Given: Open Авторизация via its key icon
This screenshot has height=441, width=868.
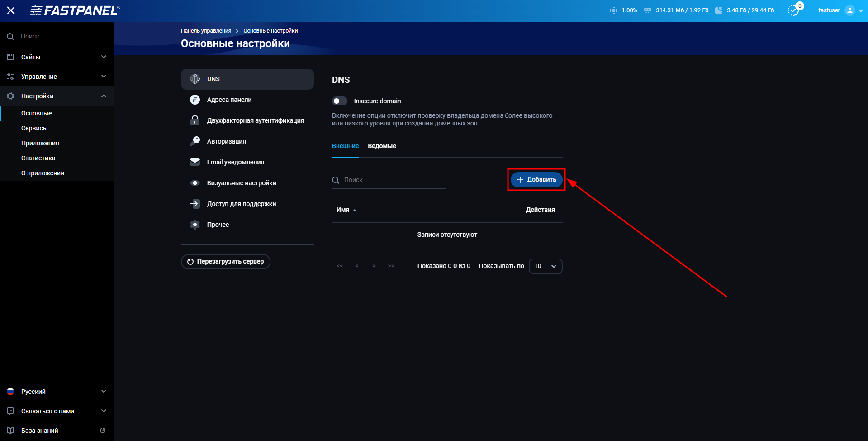Looking at the screenshot, I should coord(195,141).
